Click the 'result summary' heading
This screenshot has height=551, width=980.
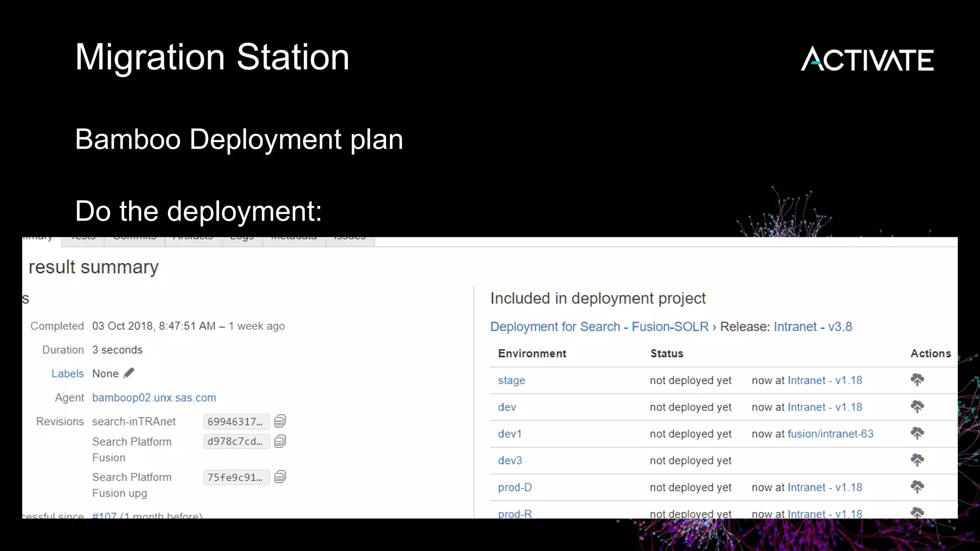93,267
